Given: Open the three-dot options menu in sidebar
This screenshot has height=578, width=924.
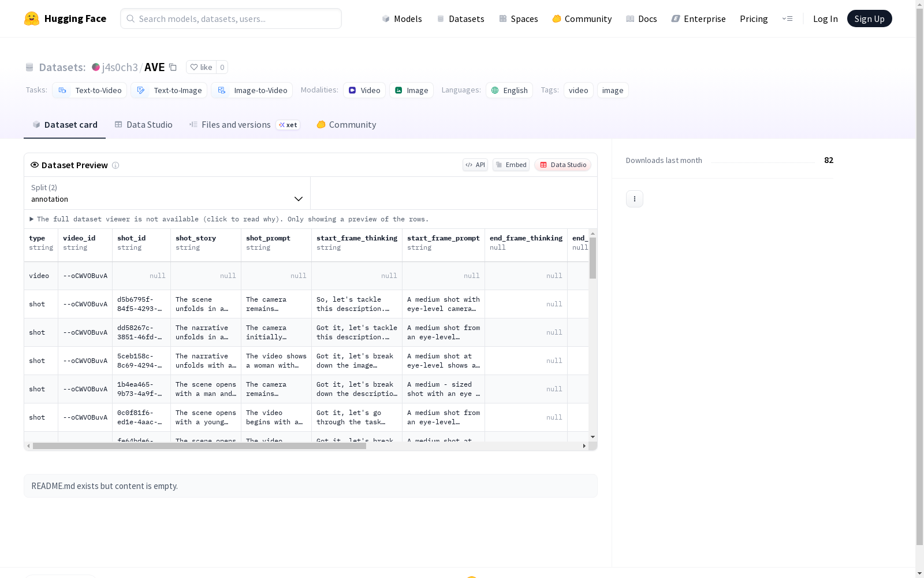Looking at the screenshot, I should point(635,199).
